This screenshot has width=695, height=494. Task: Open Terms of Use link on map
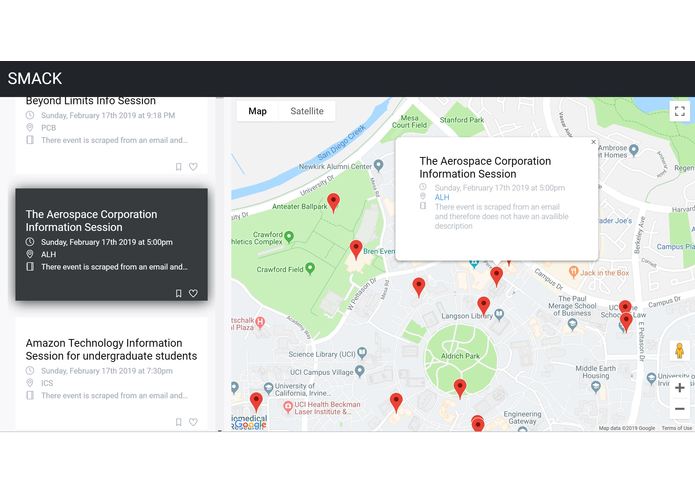click(x=676, y=428)
